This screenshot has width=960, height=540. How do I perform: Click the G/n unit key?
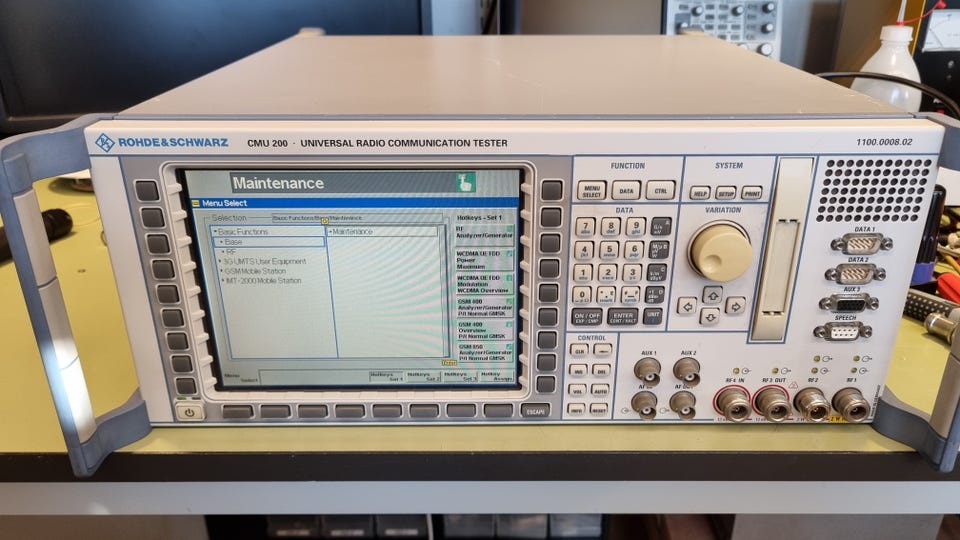pyautogui.click(x=660, y=227)
